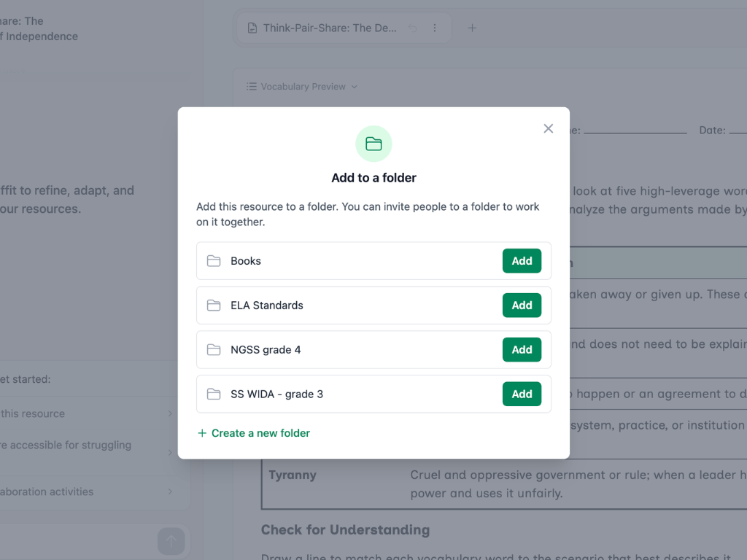Image resolution: width=747 pixels, height=560 pixels.
Task: Click the ELA Standards folder icon
Action: [214, 306]
